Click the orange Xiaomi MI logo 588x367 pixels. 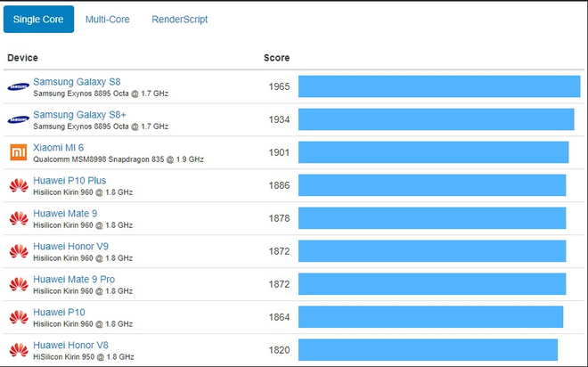click(x=18, y=152)
